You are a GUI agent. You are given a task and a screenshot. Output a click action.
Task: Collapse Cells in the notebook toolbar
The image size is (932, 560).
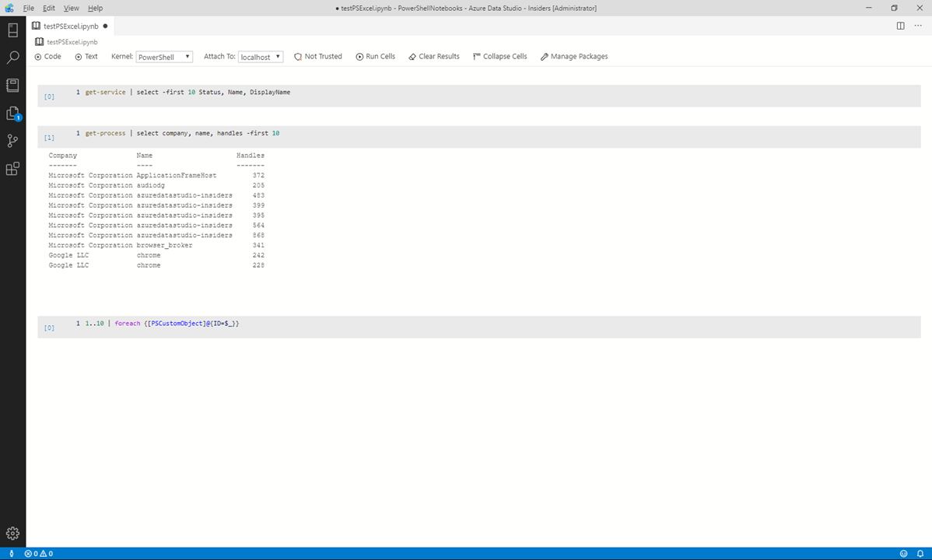[500, 57]
